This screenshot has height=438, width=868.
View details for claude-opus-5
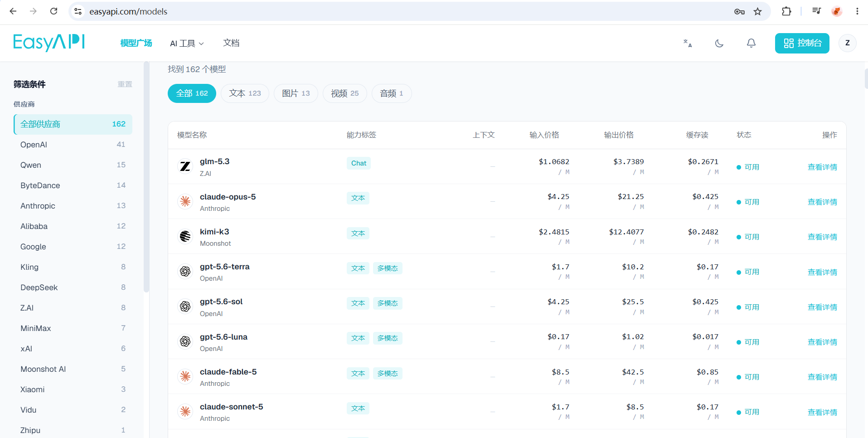click(x=822, y=202)
